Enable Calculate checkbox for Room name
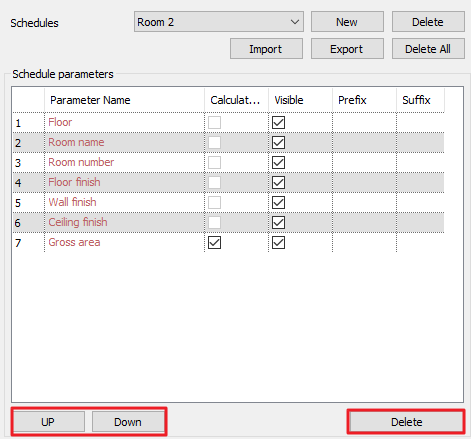 pyautogui.click(x=214, y=143)
